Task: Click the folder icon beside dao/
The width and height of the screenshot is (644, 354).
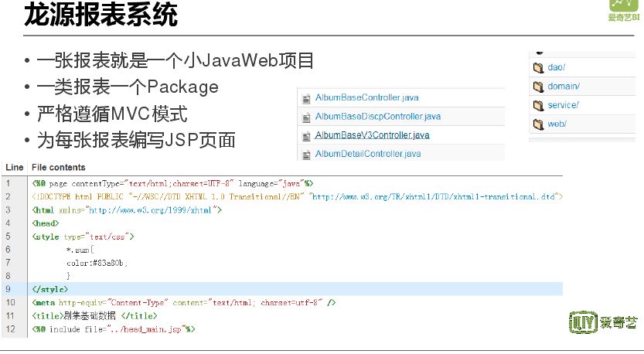Action: click(538, 68)
